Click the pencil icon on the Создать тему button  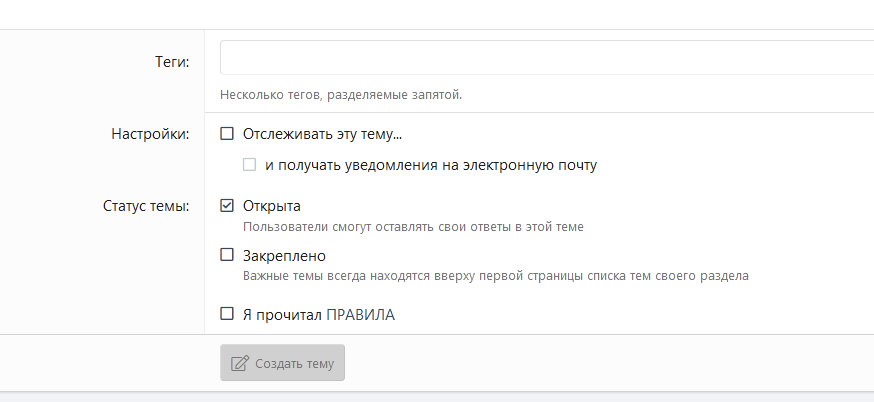coord(240,363)
